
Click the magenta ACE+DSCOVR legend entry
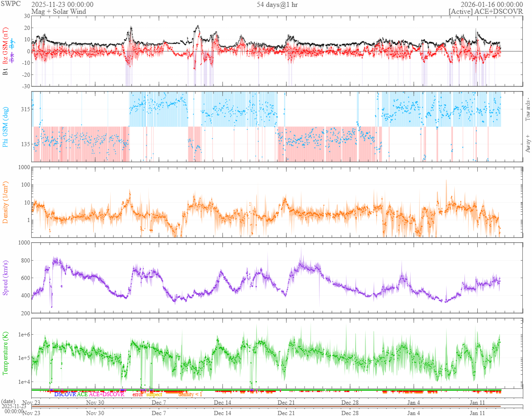point(107,394)
